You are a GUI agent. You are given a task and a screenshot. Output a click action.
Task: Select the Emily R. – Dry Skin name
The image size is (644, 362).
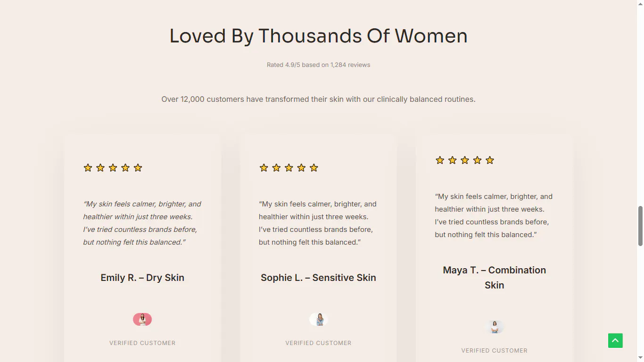(x=142, y=278)
